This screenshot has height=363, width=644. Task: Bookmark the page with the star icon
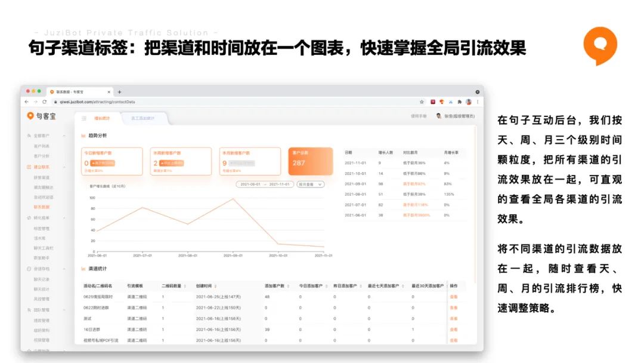[422, 102]
